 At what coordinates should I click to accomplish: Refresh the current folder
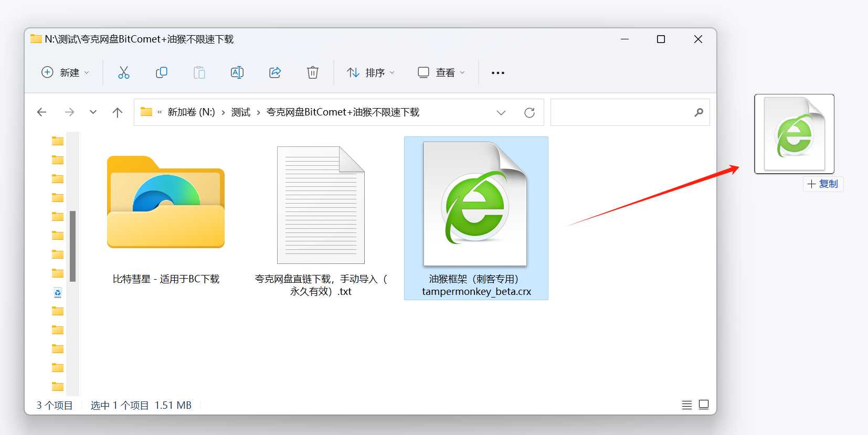(530, 112)
